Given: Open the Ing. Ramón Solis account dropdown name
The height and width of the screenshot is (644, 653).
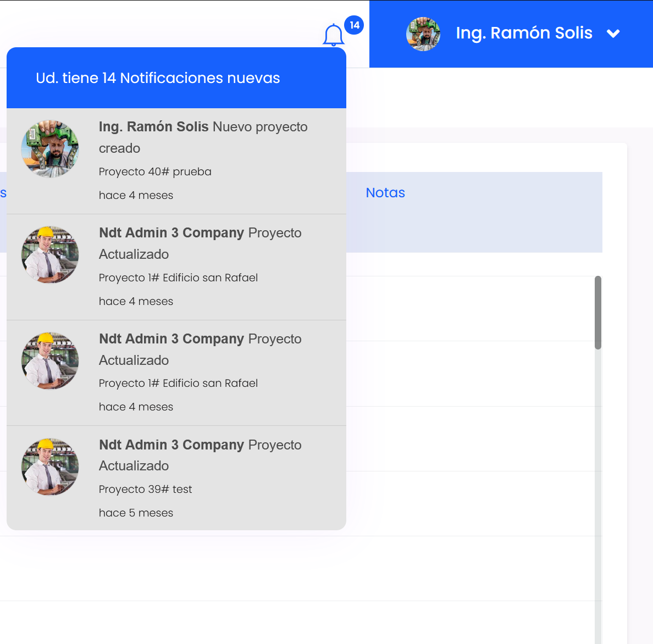Looking at the screenshot, I should coord(524,33).
